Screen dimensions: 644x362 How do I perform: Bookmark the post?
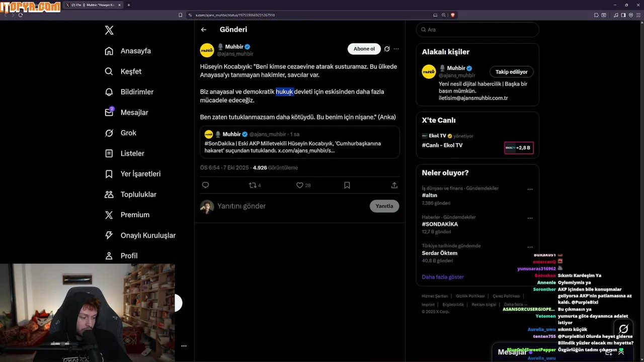tap(347, 185)
